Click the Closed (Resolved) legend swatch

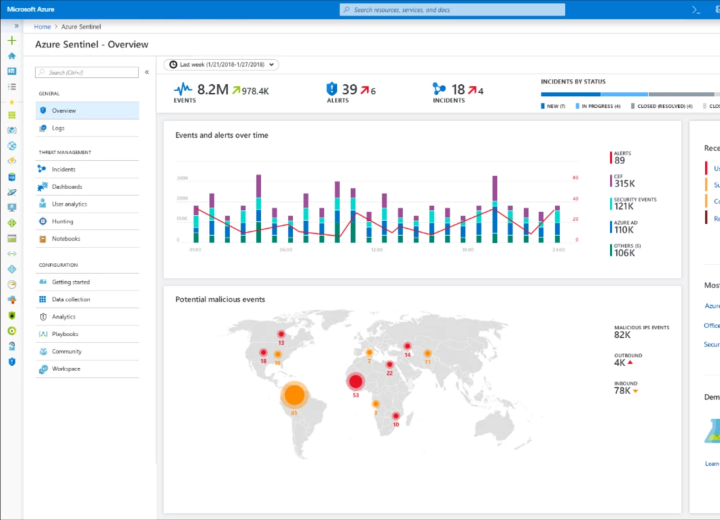[x=633, y=106]
